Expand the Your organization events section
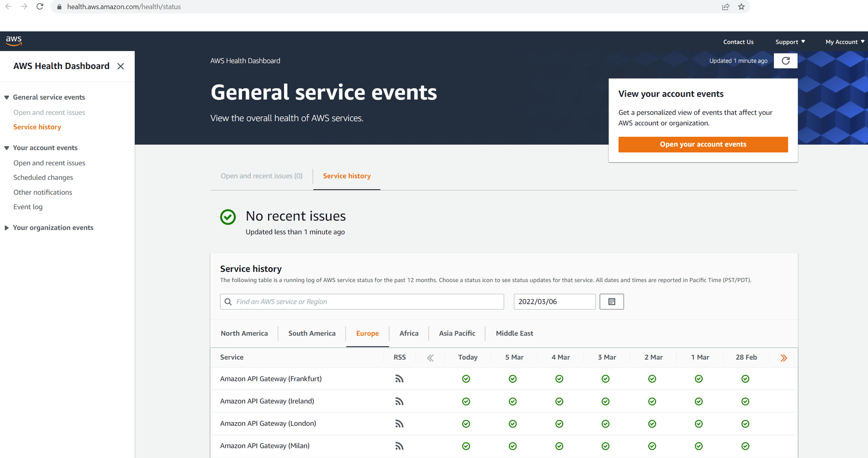Screen dimensions: 868x458 (x=7, y=228)
